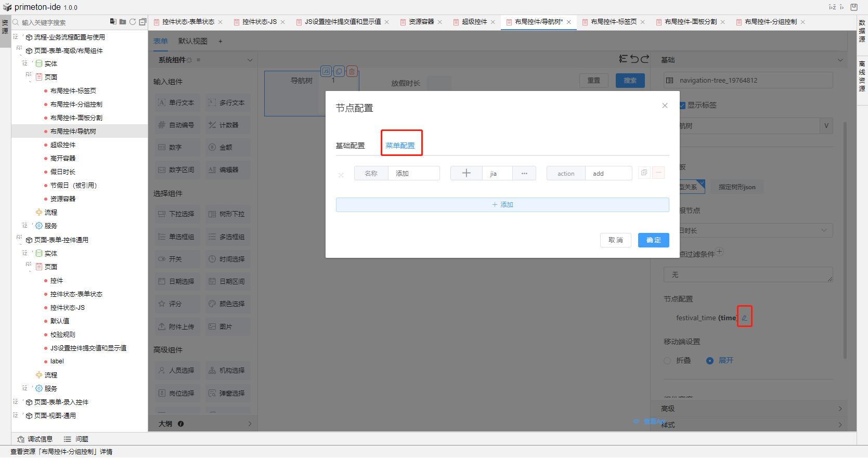Expand the 高级 properties section
Screen dimensions: 868x458
[839, 409]
